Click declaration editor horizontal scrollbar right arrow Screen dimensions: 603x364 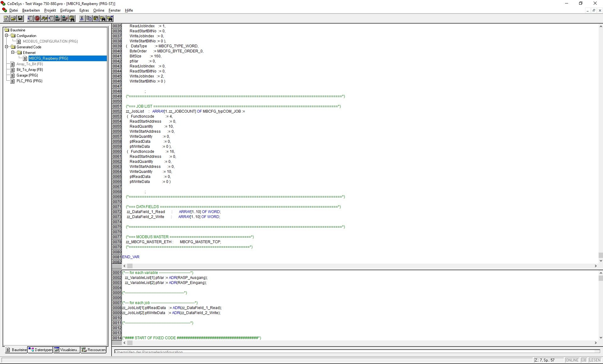click(595, 266)
